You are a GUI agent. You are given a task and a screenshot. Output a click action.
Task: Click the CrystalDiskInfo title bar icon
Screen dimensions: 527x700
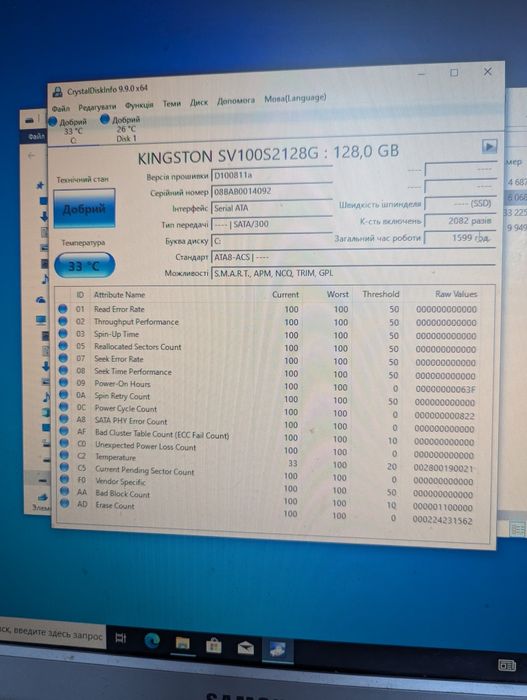click(58, 92)
